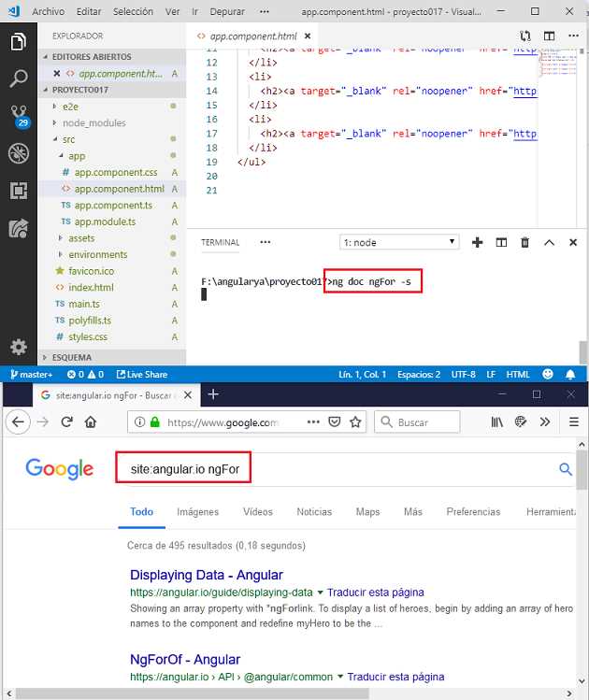Open the NgForOf - Angular result
This screenshot has height=700, width=589.
185,659
